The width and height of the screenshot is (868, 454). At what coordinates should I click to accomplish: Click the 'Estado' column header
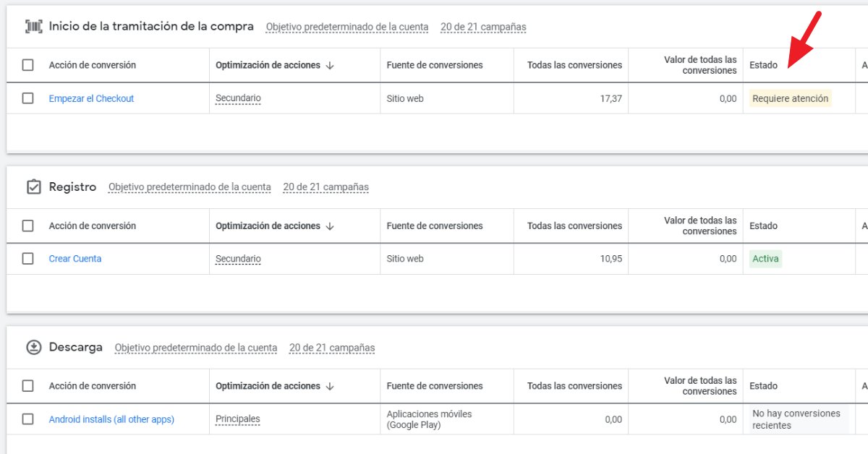765,65
